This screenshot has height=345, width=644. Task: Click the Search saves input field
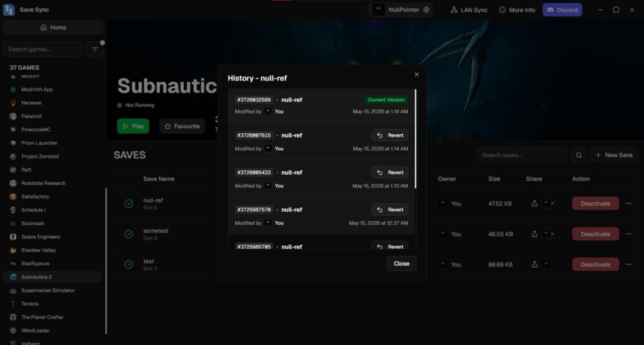(x=522, y=155)
